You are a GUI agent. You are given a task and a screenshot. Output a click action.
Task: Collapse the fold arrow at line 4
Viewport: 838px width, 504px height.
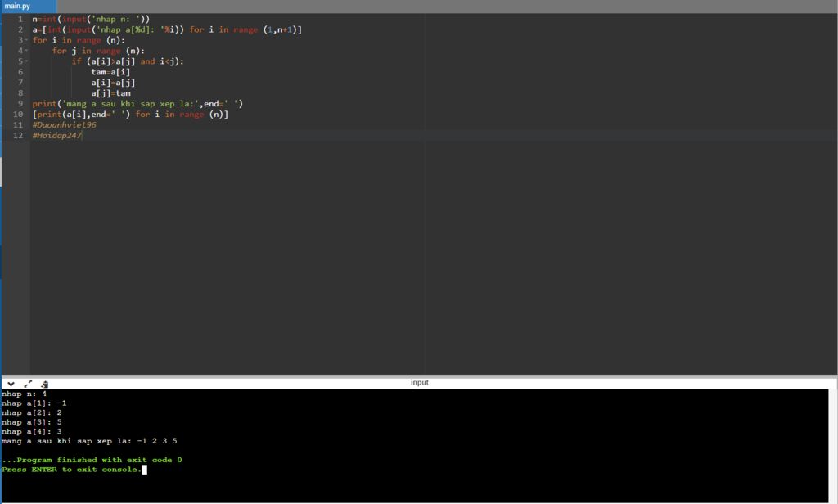pos(26,51)
